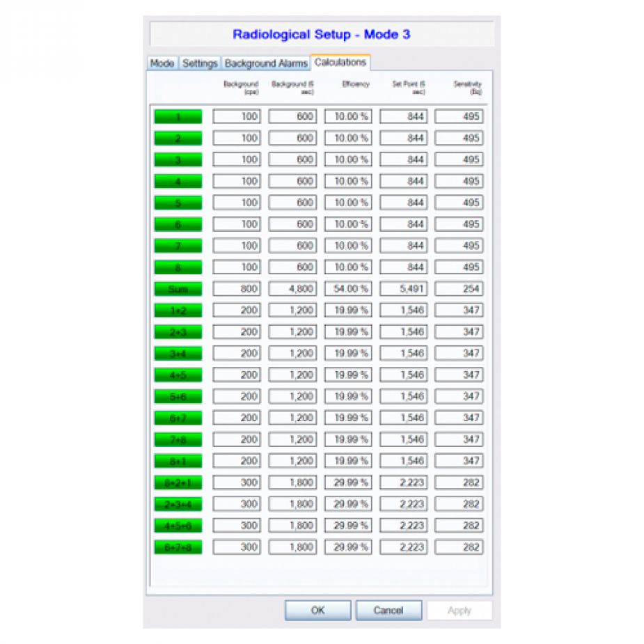Screen dimensions: 644x644
Task: Select Set Point field in row 2
Action: coord(403,138)
